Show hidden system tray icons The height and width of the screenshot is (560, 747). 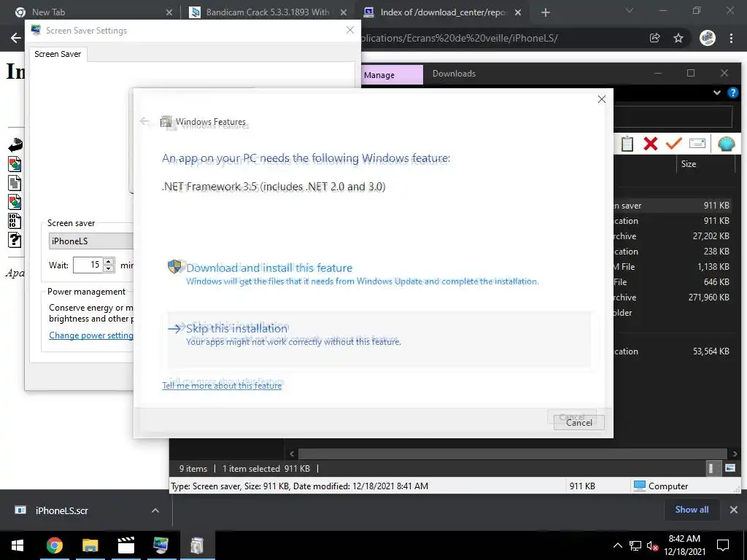coord(617,545)
